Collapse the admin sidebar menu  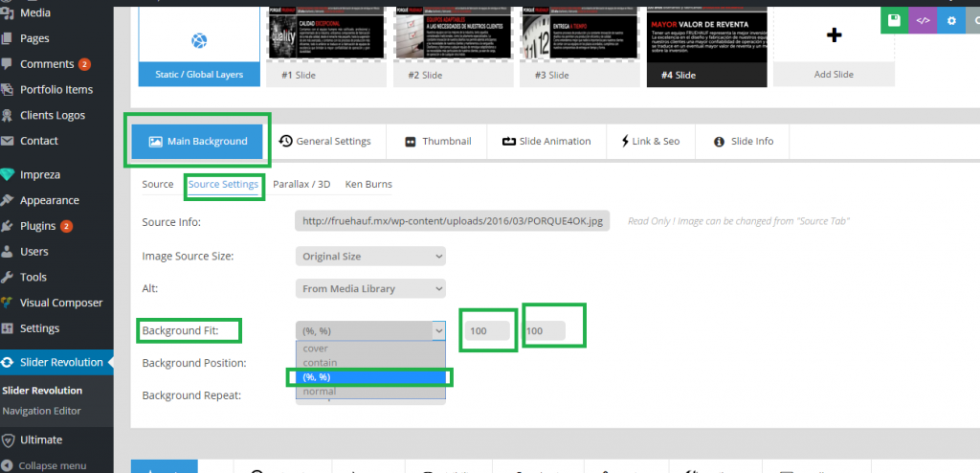coord(52,465)
